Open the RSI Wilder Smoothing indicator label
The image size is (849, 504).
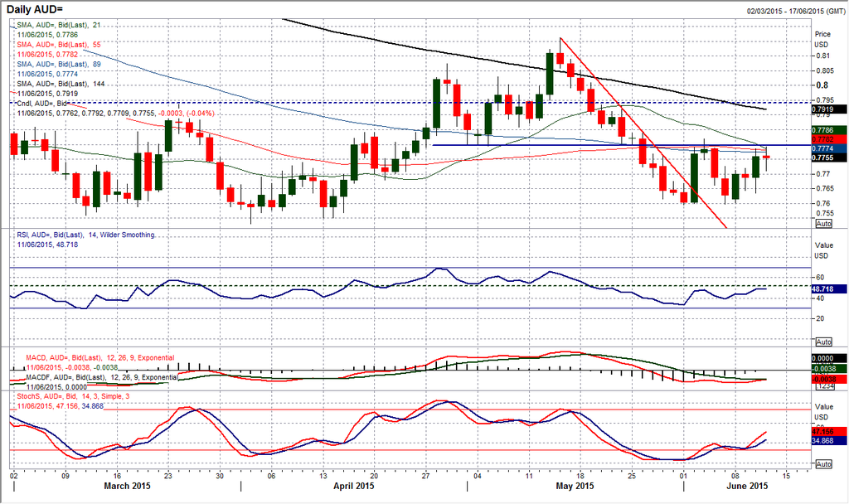click(85, 235)
